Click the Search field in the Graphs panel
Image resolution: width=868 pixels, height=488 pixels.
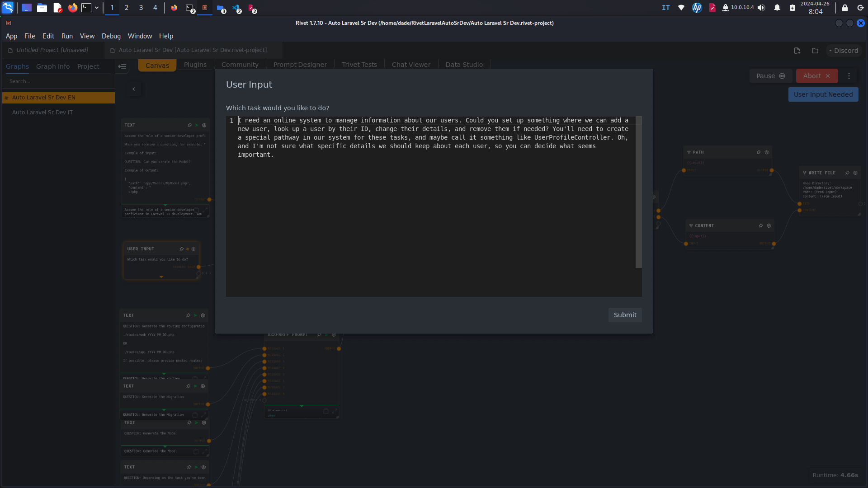(58, 81)
